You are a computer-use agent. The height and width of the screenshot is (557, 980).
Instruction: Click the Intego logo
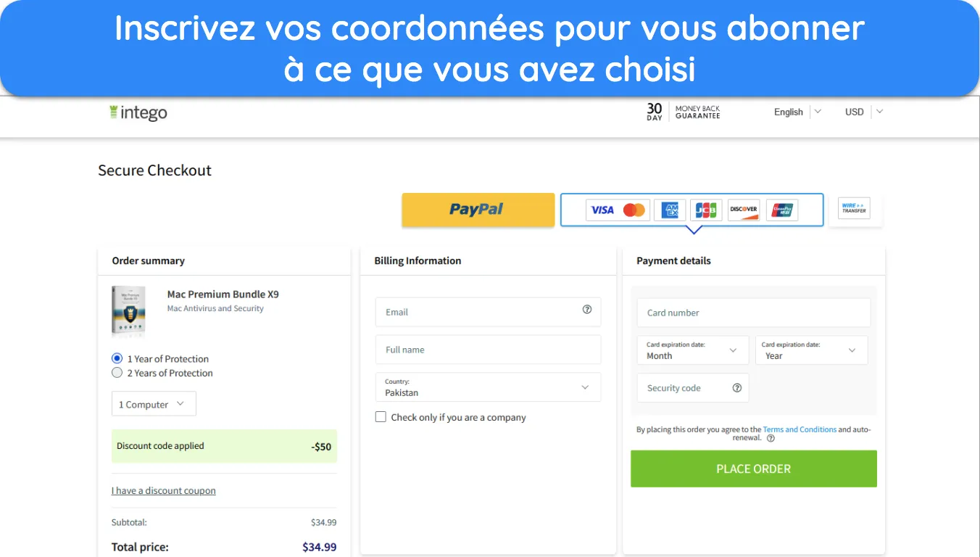138,112
